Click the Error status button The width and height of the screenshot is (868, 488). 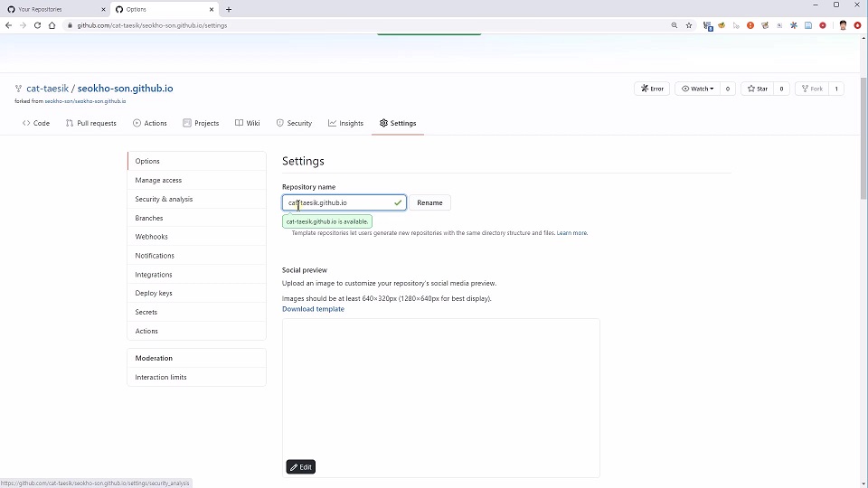(x=653, y=89)
